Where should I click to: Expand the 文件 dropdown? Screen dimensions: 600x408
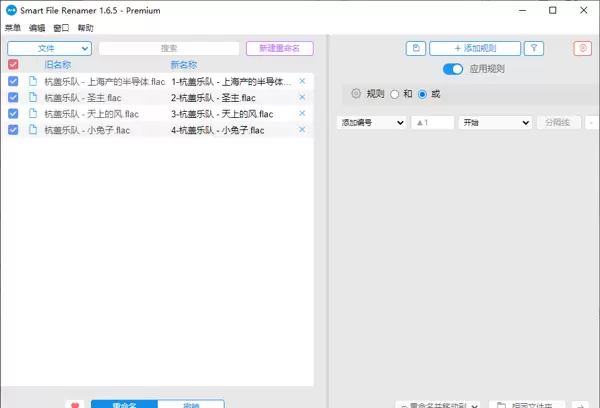coord(49,48)
